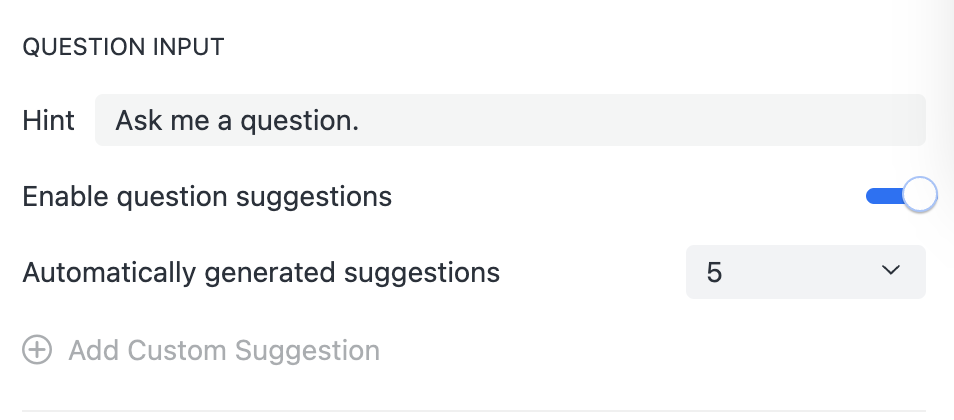Screen dimensions: 954x420
Task: Click the Hint label
Action: [x=48, y=121]
